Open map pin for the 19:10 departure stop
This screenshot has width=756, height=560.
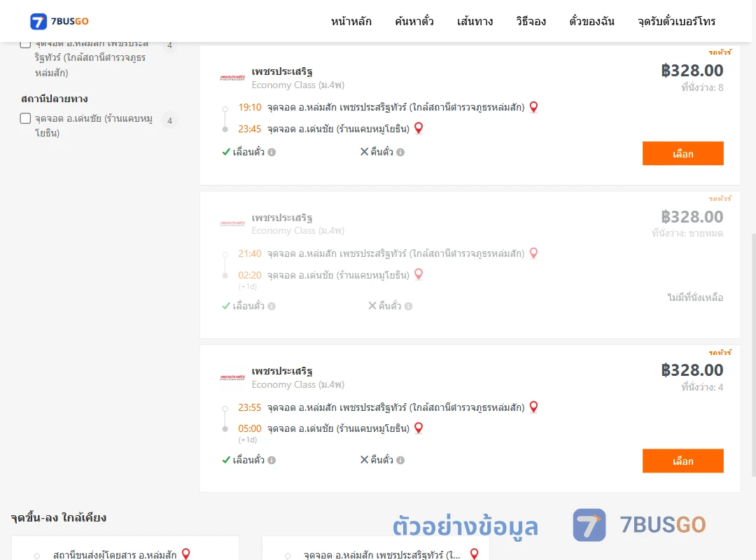click(x=533, y=107)
